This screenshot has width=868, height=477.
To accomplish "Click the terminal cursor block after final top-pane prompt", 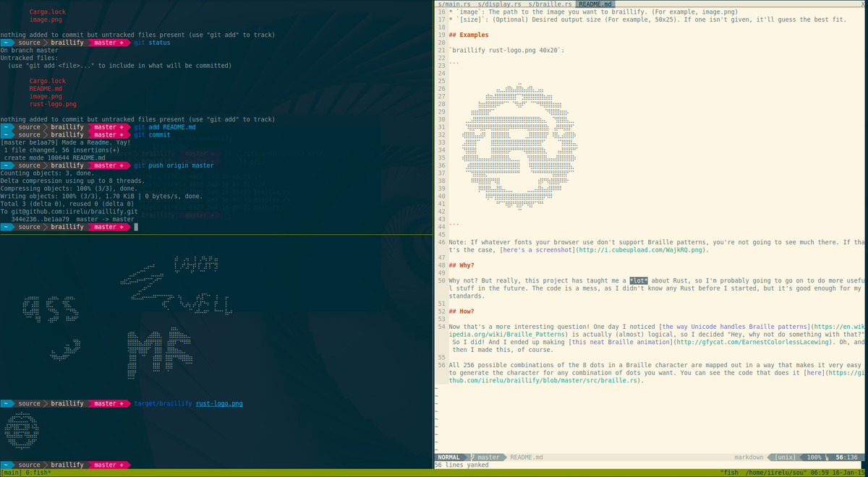I will (136, 227).
